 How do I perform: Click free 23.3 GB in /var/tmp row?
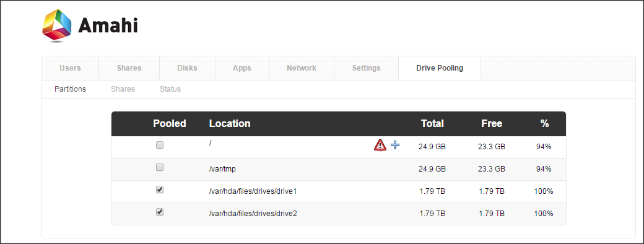pyautogui.click(x=492, y=169)
